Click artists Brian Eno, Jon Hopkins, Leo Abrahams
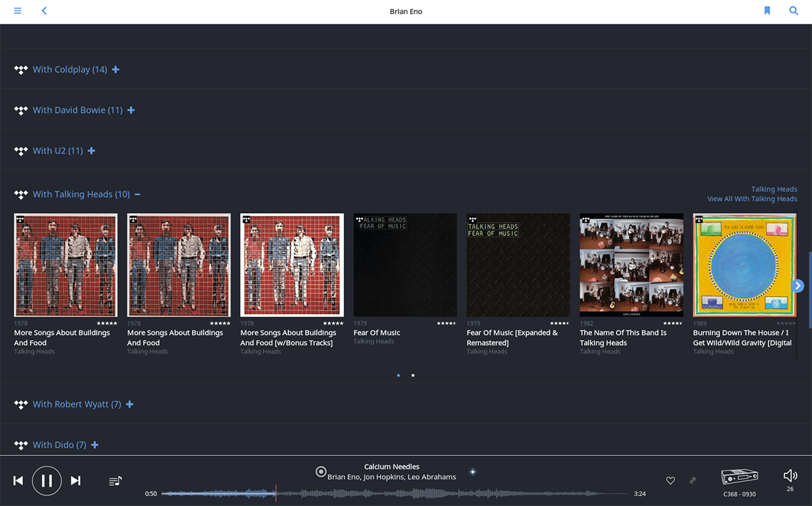 (x=392, y=477)
